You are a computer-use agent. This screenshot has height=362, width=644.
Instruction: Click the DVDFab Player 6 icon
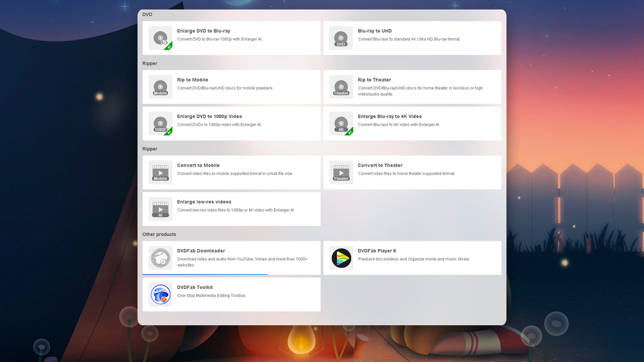pyautogui.click(x=341, y=258)
